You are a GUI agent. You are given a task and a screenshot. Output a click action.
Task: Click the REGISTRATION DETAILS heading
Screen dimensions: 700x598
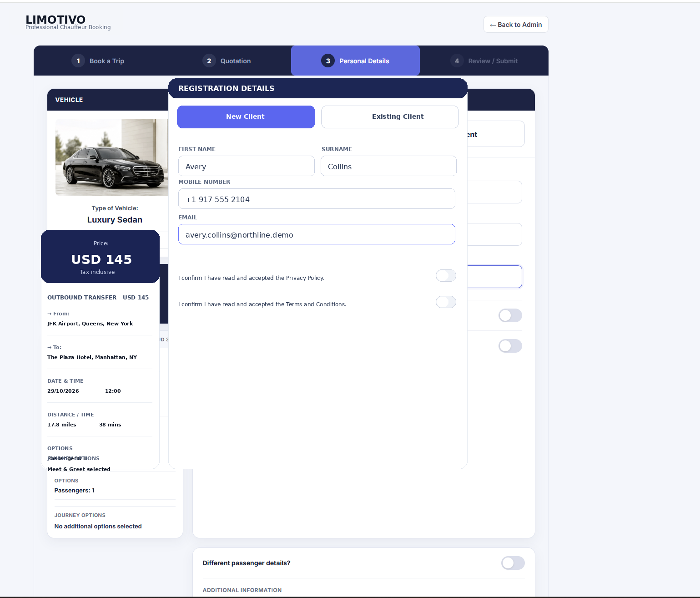point(226,88)
